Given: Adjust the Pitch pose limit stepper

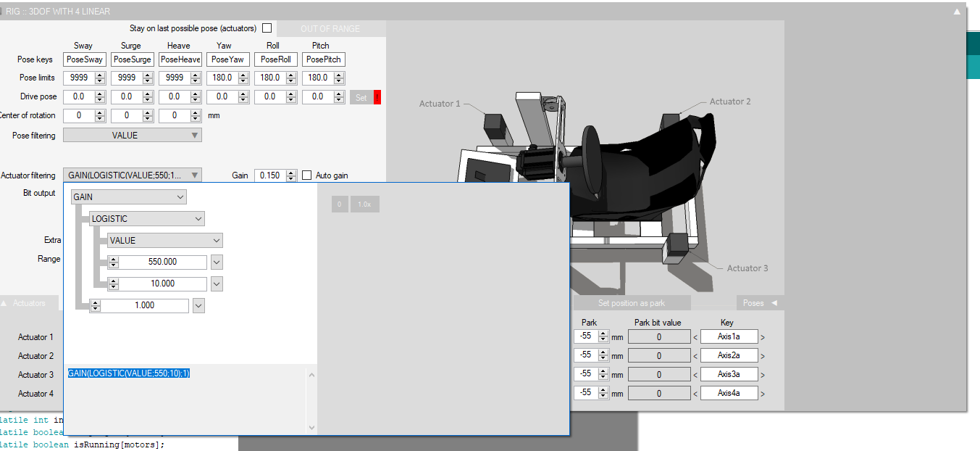Looking at the screenshot, I should click(339, 78).
